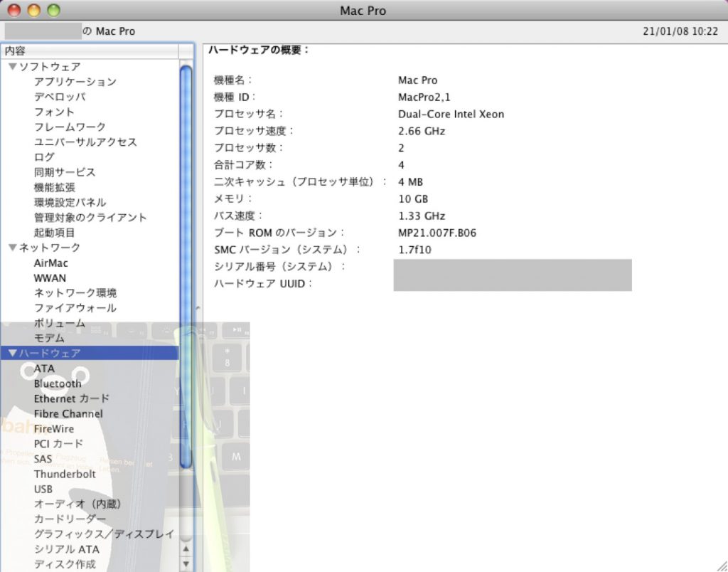
Task: Open the WWAN entry
Action: pos(50,278)
